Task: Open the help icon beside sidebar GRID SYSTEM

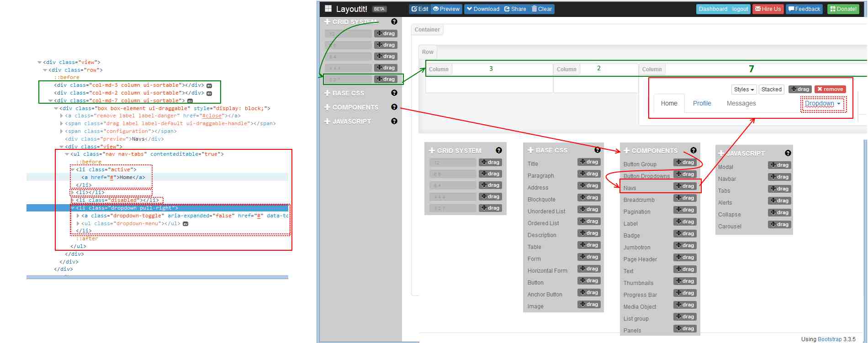Action: [394, 21]
